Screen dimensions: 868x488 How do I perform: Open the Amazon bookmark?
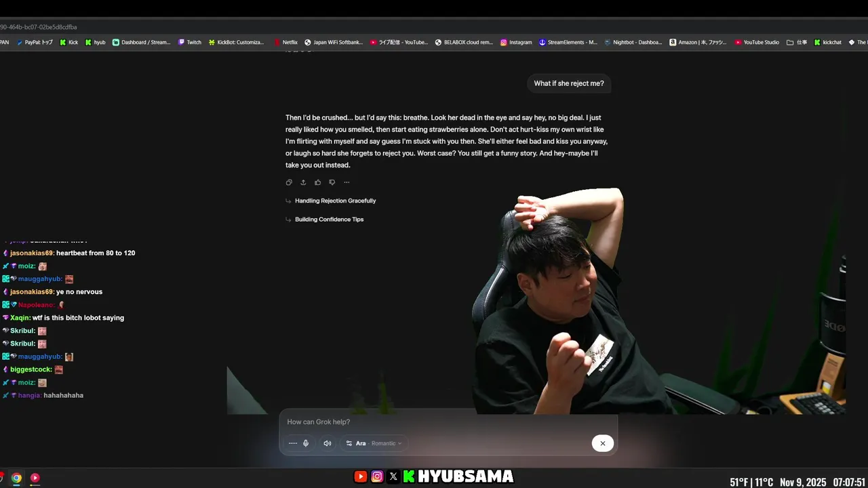(x=698, y=42)
